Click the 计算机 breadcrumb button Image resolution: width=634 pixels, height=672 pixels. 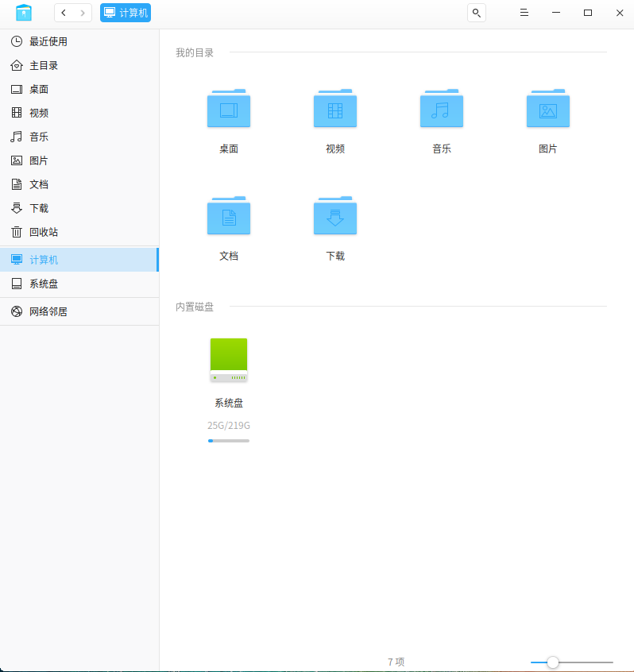click(126, 13)
